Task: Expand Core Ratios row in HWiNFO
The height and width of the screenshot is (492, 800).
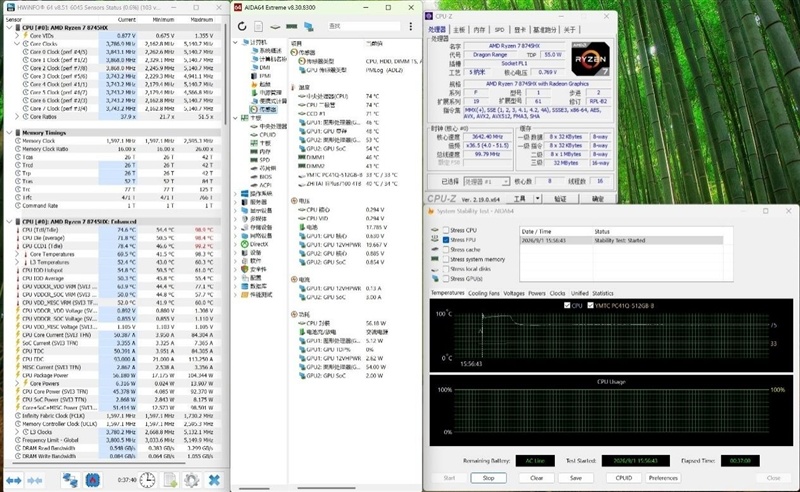Action: 17,117
